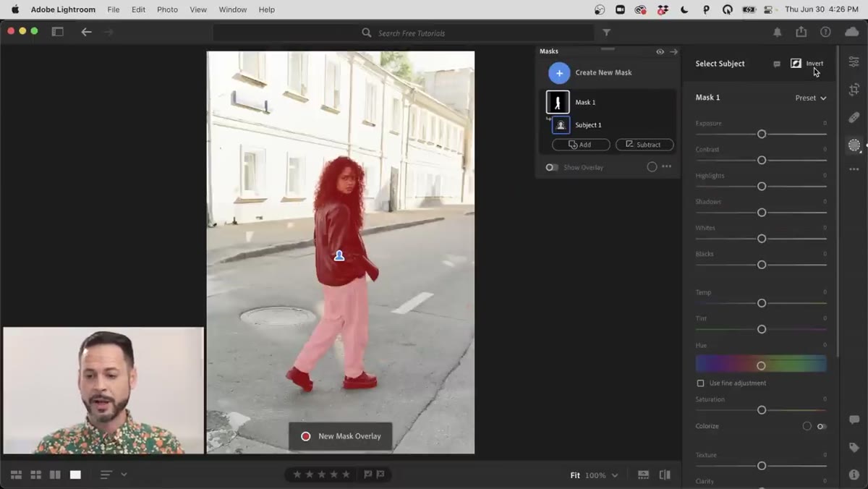
Task: Open the three-dot menu in right toolbar
Action: point(854,169)
